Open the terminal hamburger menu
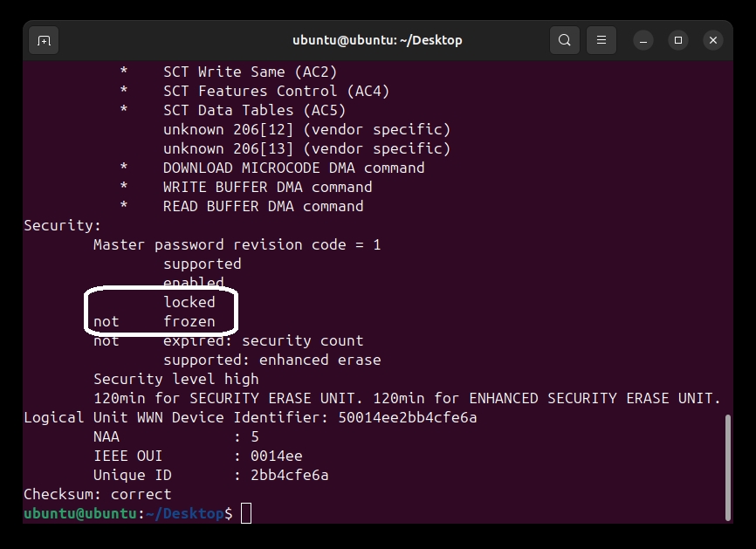Viewport: 756px width, 549px height. point(601,40)
